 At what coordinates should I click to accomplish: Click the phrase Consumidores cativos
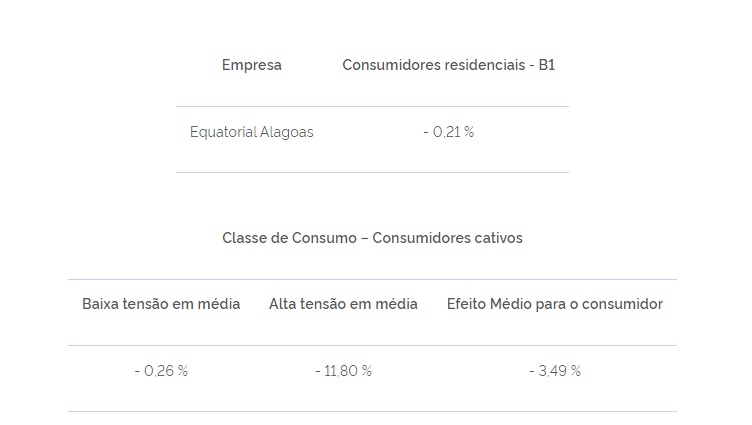[x=447, y=238]
